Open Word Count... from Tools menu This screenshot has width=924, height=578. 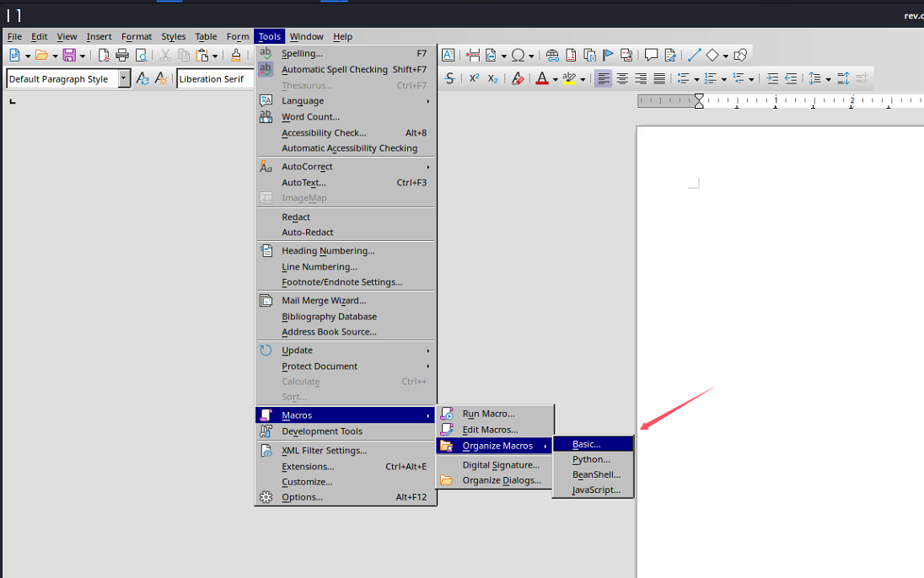coord(310,117)
